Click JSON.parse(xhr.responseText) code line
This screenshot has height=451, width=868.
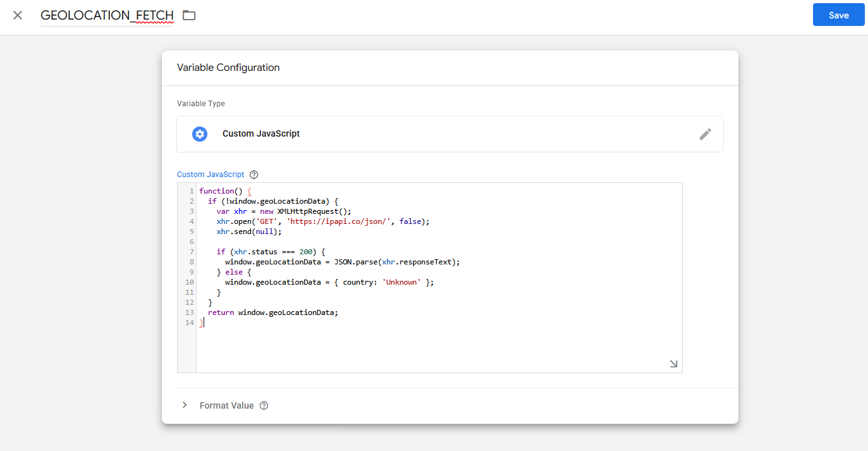[343, 262]
